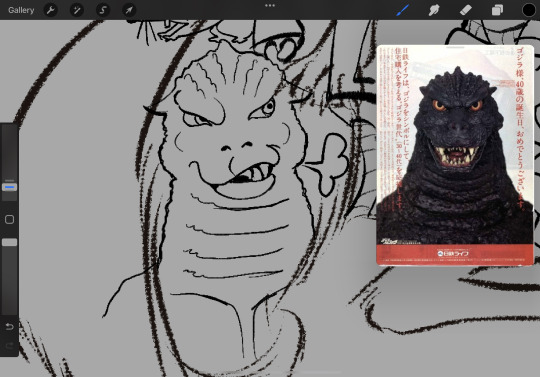Image resolution: width=540 pixels, height=377 pixels.
Task: Click the grab handle atop the reference window
Action: pyautogui.click(x=455, y=47)
